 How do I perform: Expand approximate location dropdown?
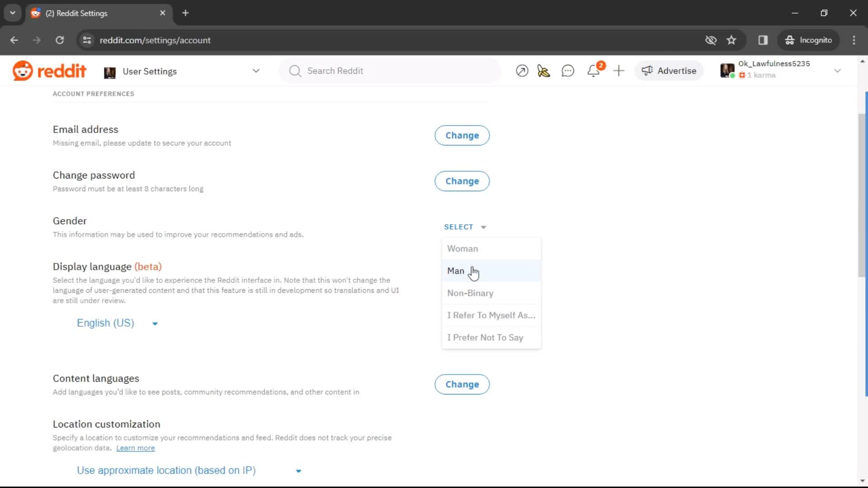pyautogui.click(x=298, y=470)
